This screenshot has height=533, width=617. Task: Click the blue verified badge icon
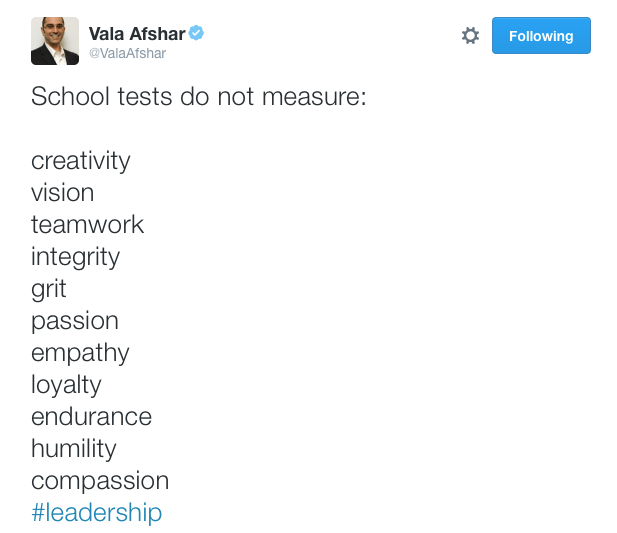(x=197, y=33)
